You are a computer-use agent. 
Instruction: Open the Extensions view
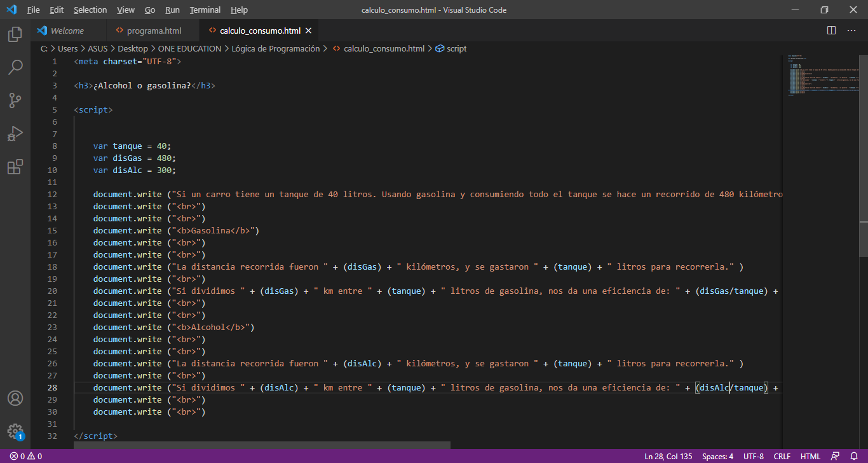pos(15,167)
